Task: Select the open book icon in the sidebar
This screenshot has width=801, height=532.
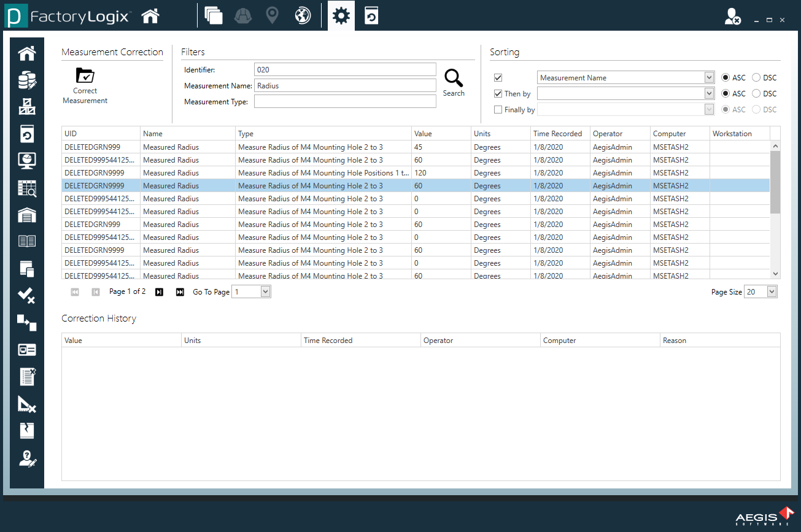Action: click(26, 242)
